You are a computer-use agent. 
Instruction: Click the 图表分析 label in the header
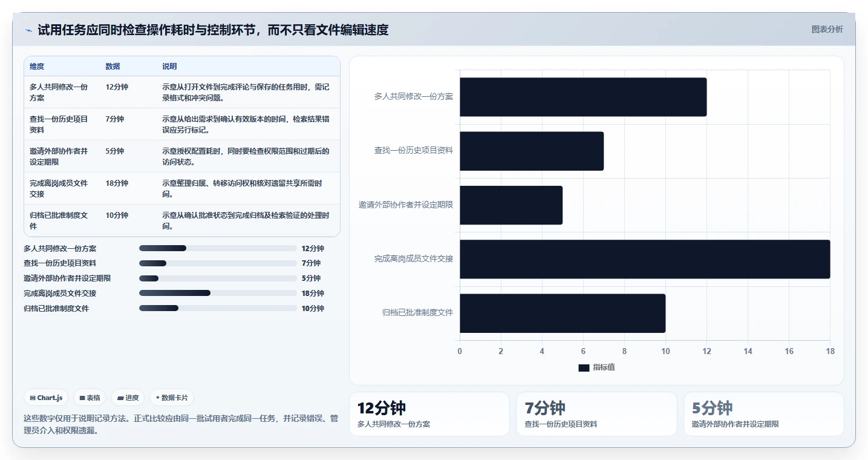[x=827, y=29]
